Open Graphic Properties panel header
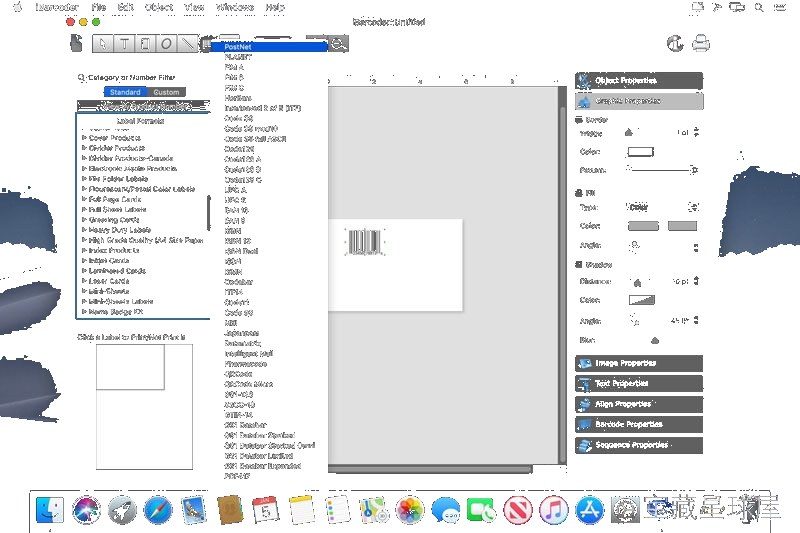The image size is (800, 533). [x=639, y=101]
